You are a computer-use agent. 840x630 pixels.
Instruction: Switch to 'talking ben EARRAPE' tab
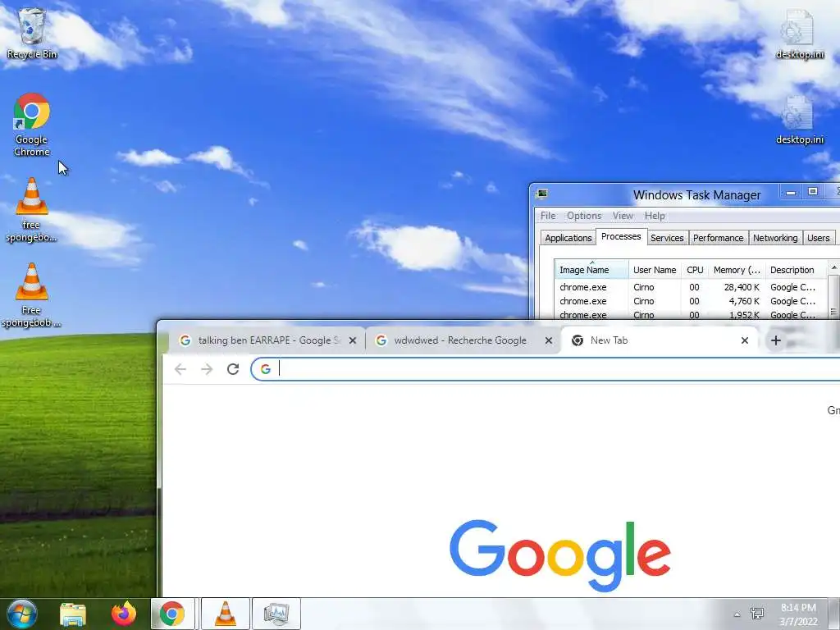[x=267, y=340]
